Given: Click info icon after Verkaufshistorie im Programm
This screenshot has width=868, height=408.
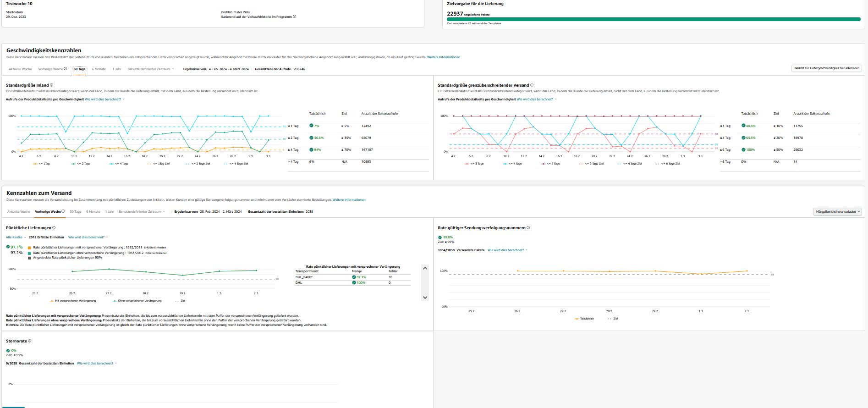Looking at the screenshot, I should tap(294, 17).
